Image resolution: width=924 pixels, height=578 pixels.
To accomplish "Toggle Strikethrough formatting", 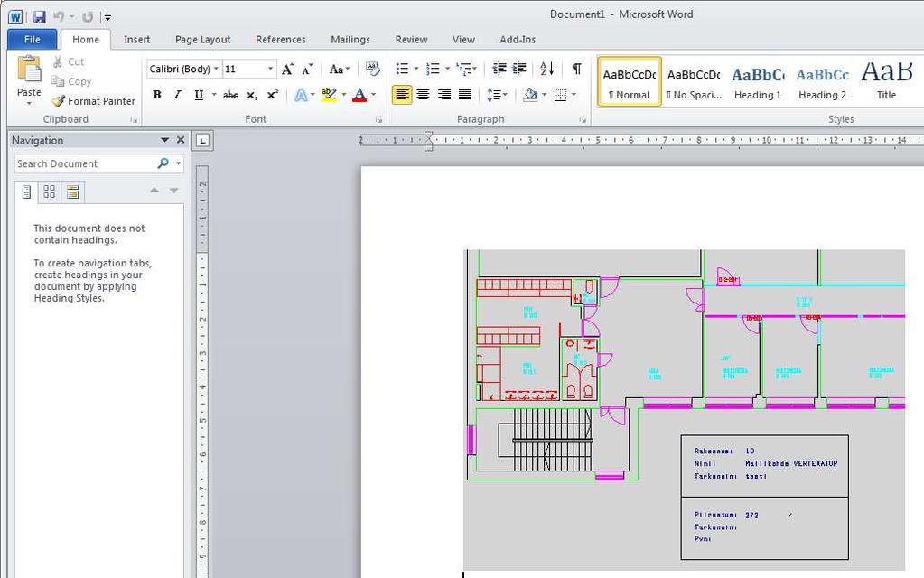I will point(230,95).
